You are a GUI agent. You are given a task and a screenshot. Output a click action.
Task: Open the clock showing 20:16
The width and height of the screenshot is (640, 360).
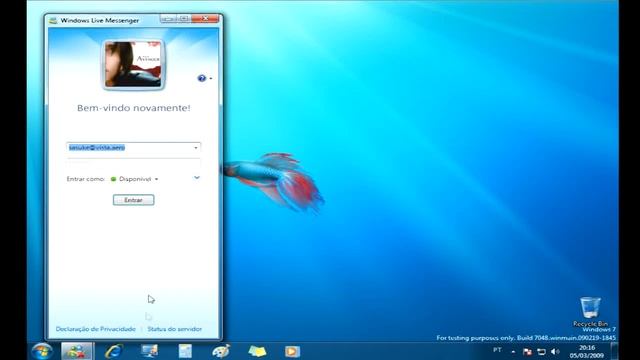tap(587, 351)
